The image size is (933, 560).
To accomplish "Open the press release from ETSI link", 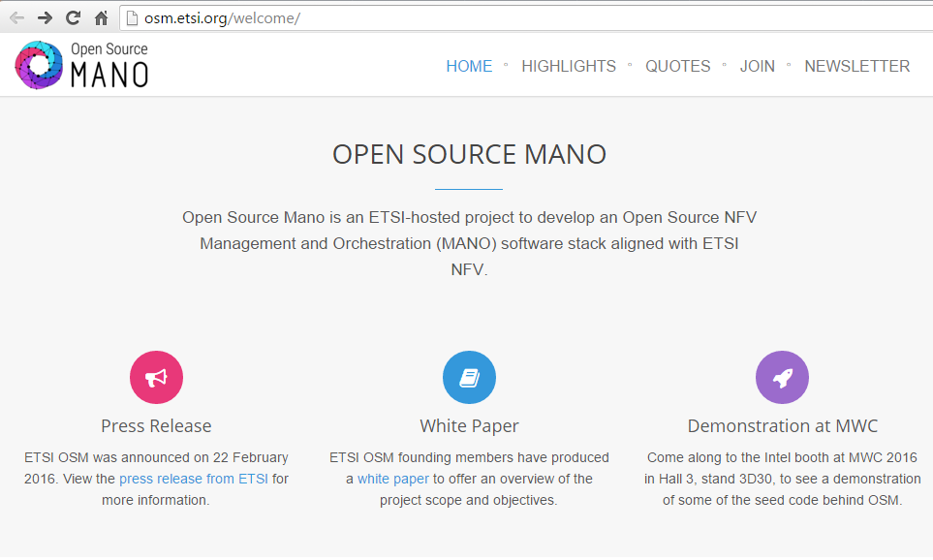I will (194, 479).
